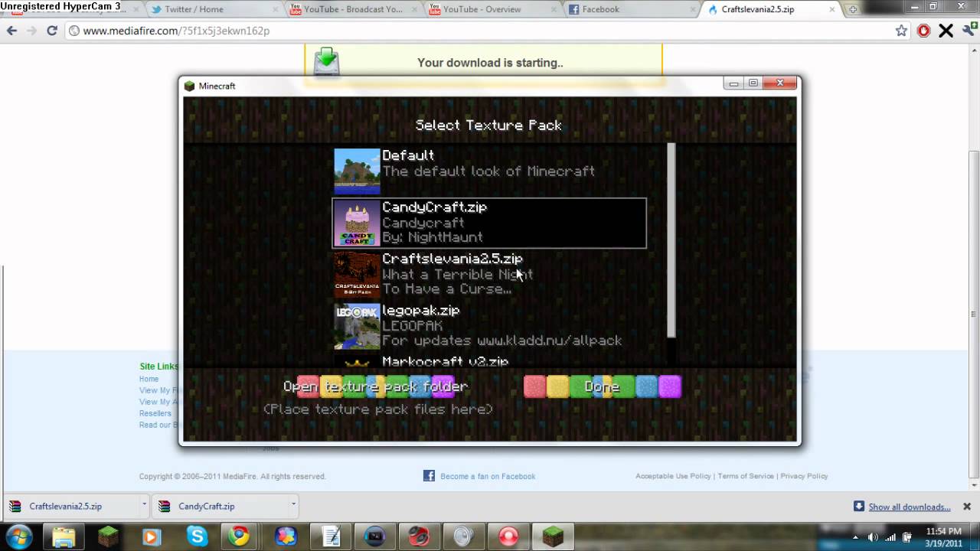Open Windows Media Player taskbar icon

151,537
